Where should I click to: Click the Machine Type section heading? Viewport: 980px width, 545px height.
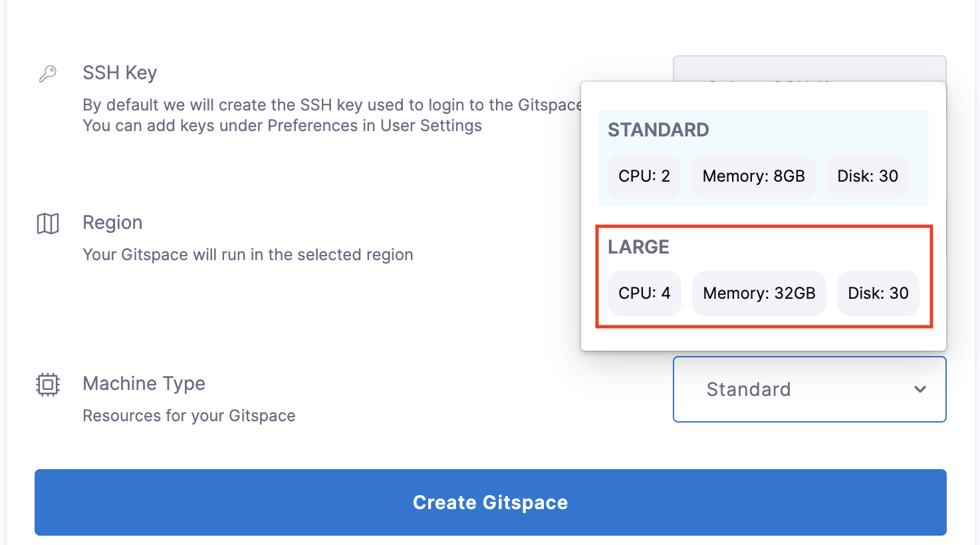click(x=144, y=384)
